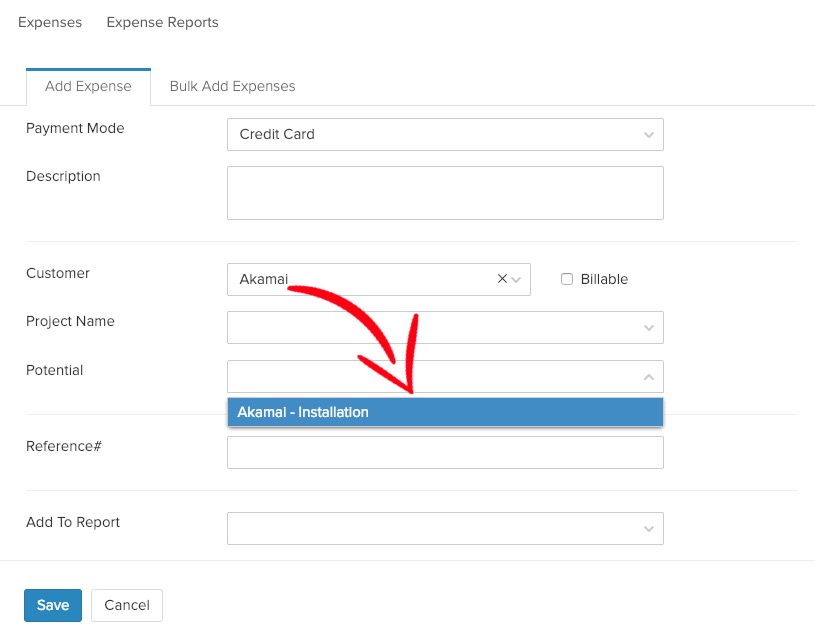This screenshot has width=815, height=634.
Task: Collapse the Potential list with its up-arrow
Action: (649, 377)
